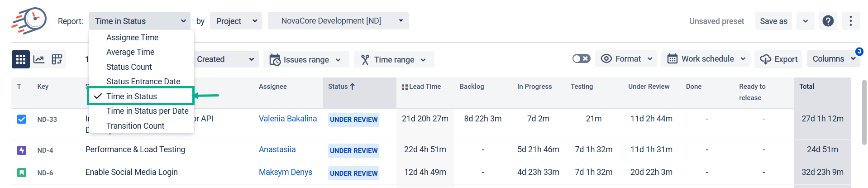
Task: Click the help question mark icon
Action: pyautogui.click(x=828, y=21)
